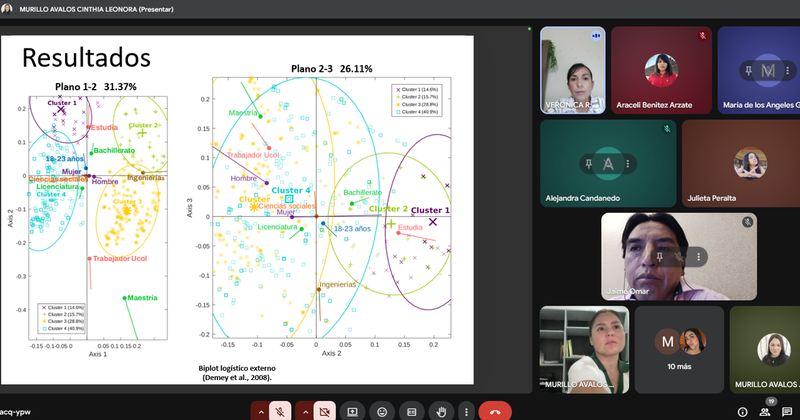
Task: Click the '10 más' additional participants tile
Action: point(679,349)
